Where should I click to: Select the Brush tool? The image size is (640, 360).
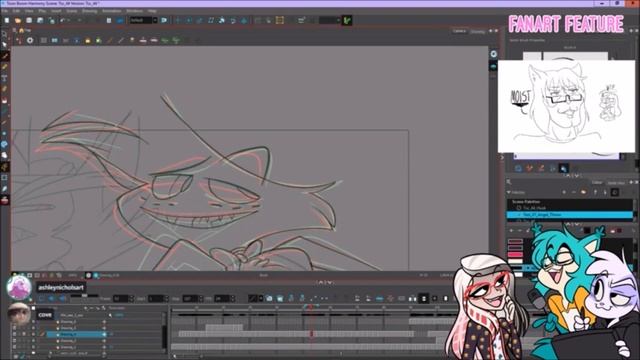tap(4, 56)
